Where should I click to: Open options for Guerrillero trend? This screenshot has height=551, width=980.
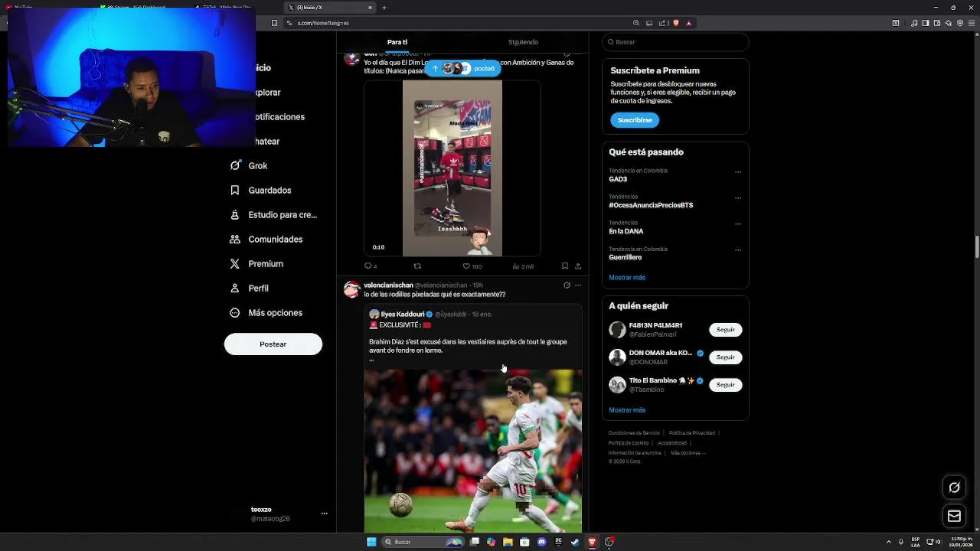click(x=738, y=250)
